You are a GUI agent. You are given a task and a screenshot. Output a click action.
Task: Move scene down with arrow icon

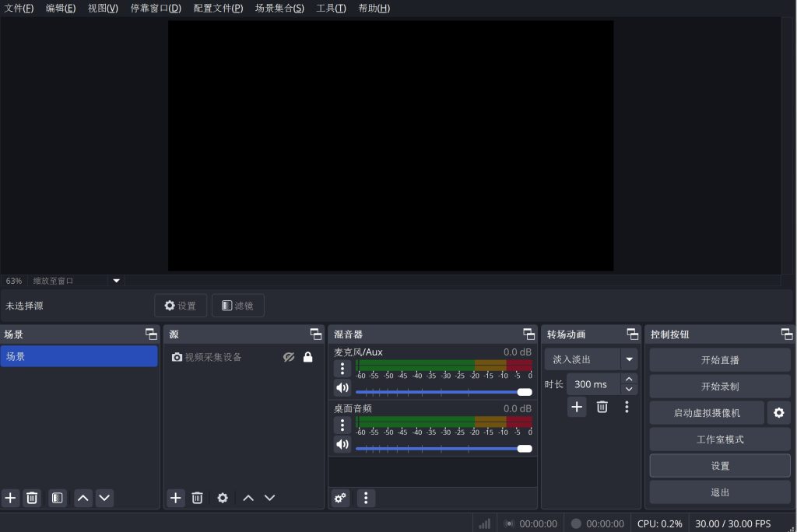point(104,498)
